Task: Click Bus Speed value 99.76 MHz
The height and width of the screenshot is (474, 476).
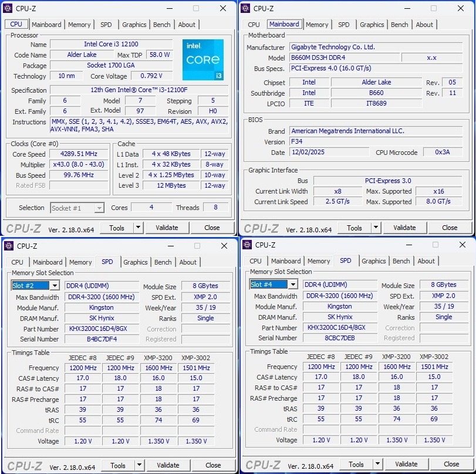Action: tap(79, 175)
